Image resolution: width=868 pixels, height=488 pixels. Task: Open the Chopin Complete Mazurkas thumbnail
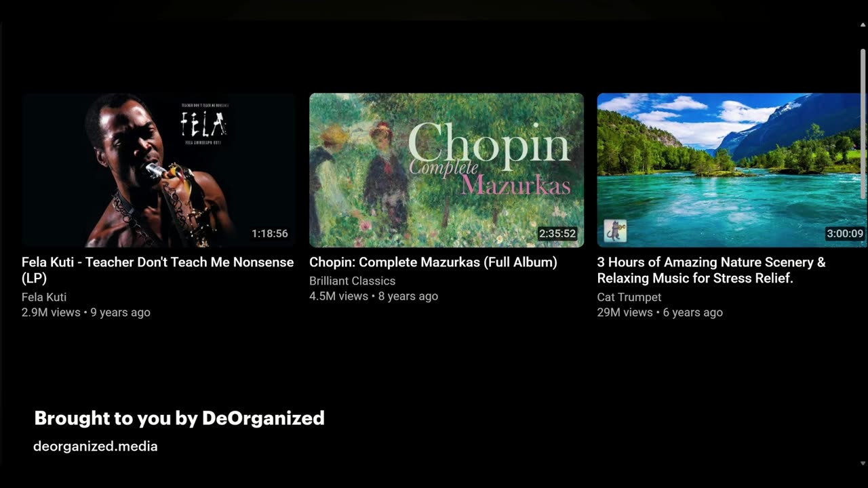[x=446, y=170]
